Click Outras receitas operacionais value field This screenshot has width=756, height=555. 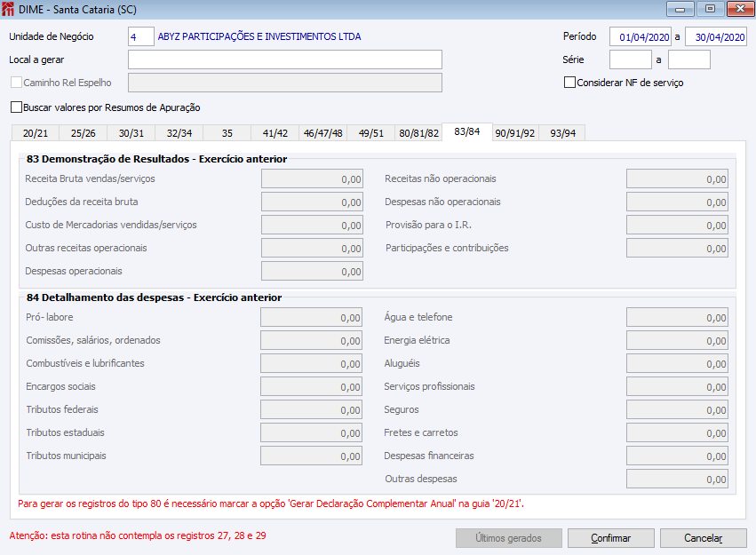312,248
